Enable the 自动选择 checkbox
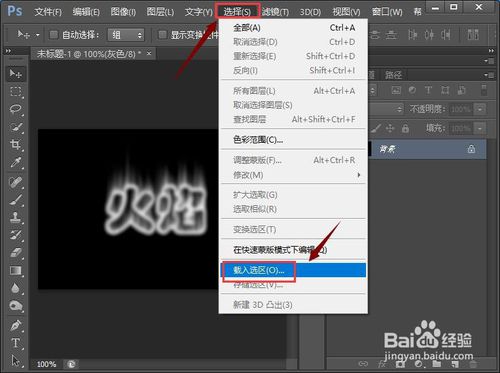Screen dimensions: 500x373 click(x=53, y=35)
